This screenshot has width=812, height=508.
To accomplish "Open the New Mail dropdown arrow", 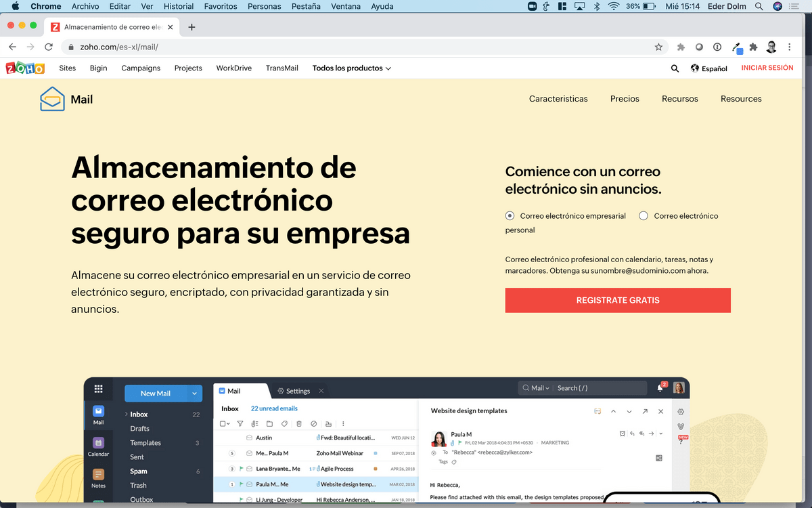I will [194, 394].
